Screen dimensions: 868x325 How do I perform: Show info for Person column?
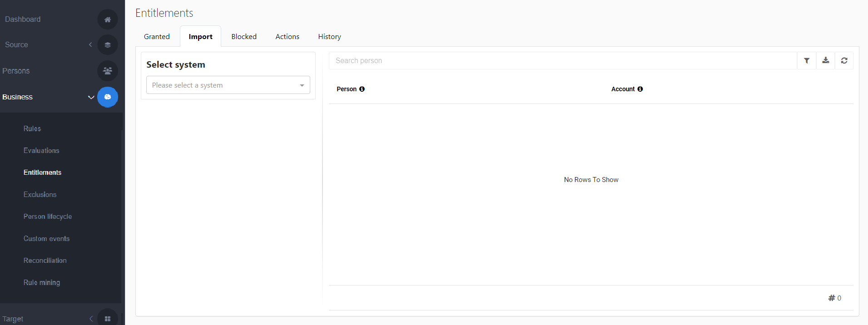pyautogui.click(x=362, y=89)
